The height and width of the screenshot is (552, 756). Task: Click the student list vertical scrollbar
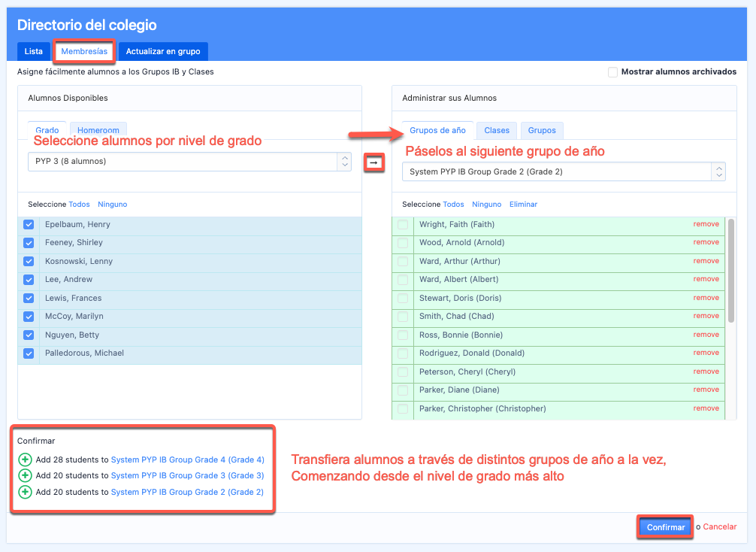730,271
